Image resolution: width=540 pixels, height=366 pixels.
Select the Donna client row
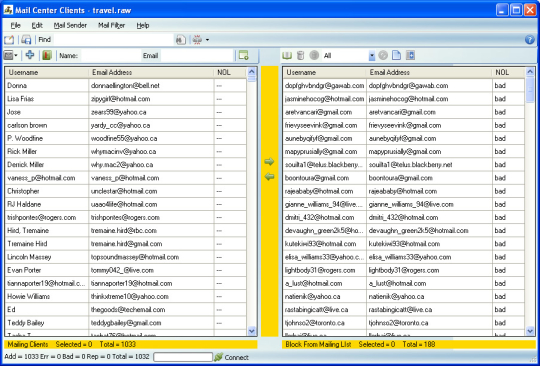click(126, 86)
